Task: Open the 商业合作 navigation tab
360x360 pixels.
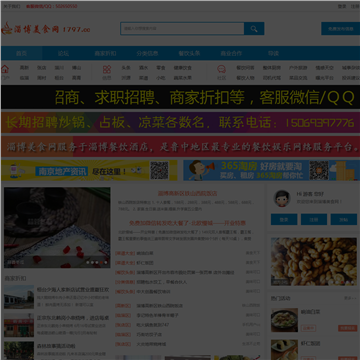Action: click(231, 53)
